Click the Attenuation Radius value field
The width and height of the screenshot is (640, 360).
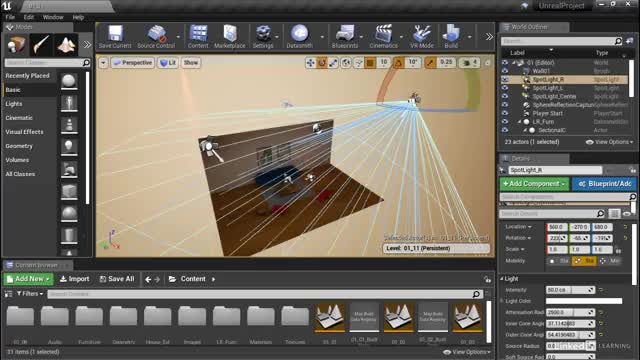click(570, 312)
